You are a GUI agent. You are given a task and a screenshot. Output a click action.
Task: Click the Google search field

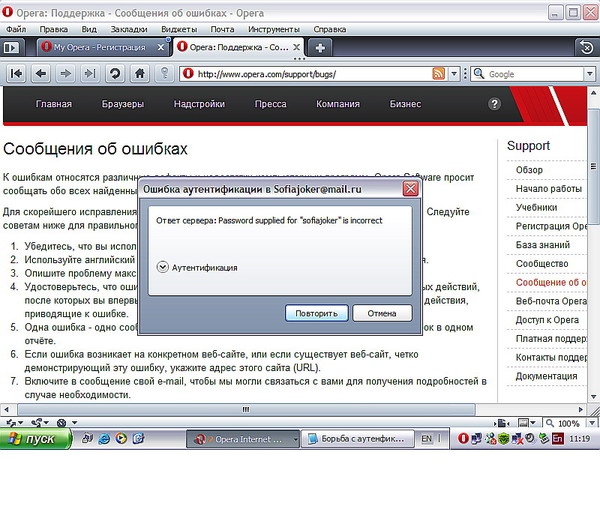(x=535, y=74)
